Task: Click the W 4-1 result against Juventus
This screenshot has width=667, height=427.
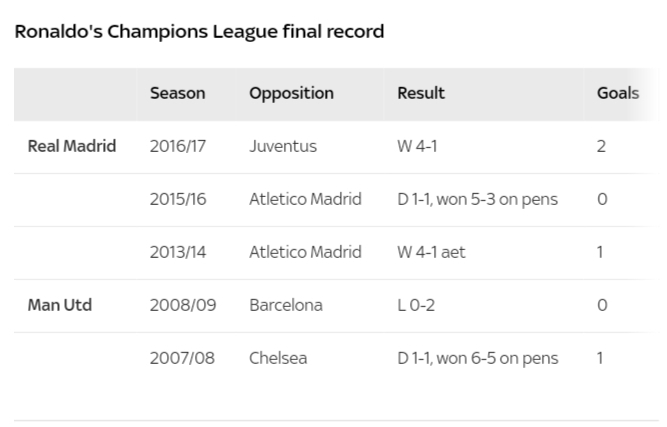Action: [417, 146]
